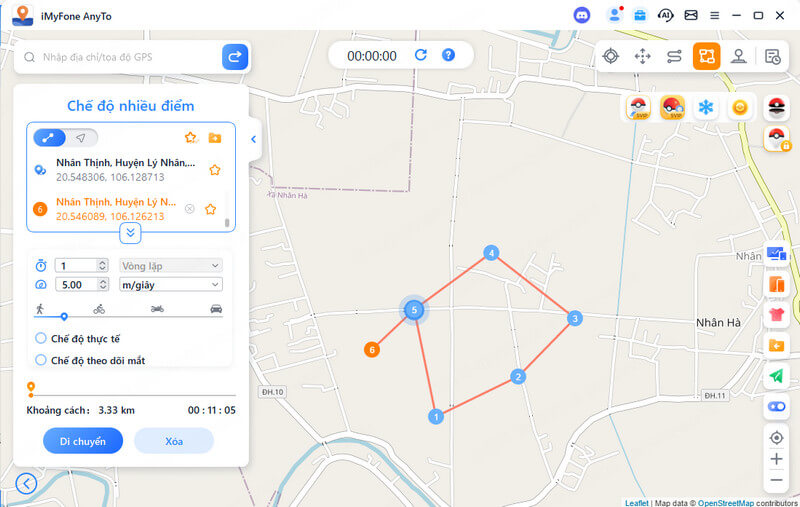Click the Discord icon in title bar

(x=582, y=15)
